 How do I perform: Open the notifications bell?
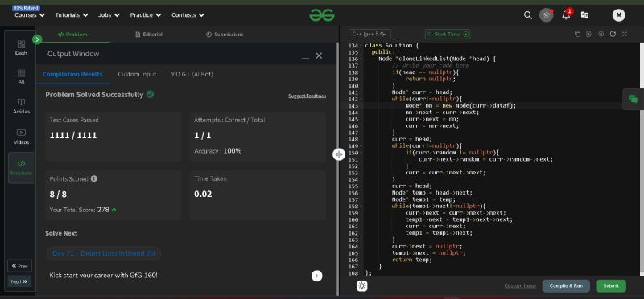pos(566,14)
